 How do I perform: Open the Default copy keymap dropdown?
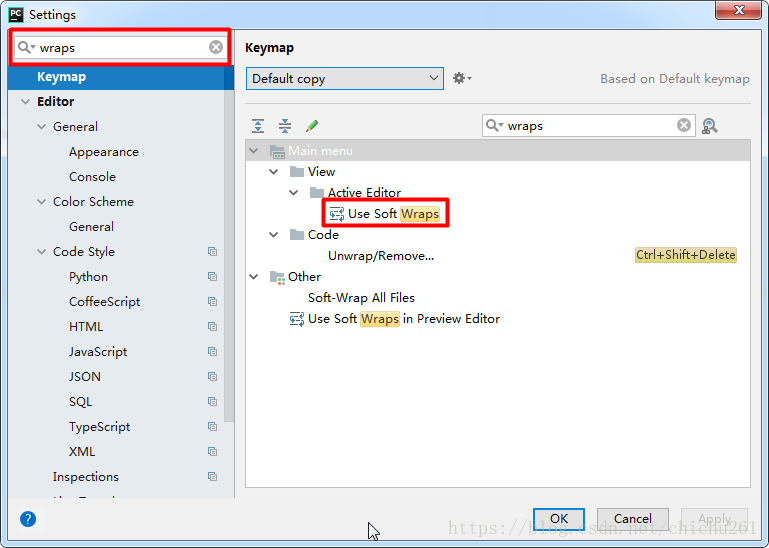coord(345,78)
